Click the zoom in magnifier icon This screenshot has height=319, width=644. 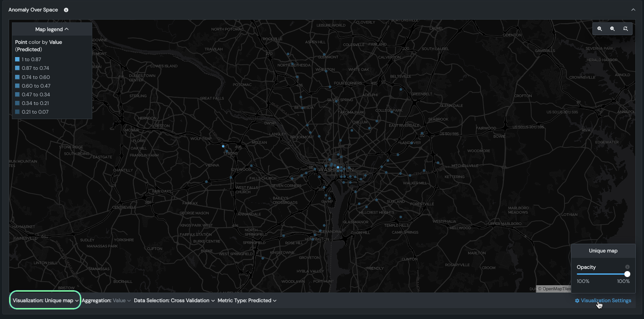600,29
